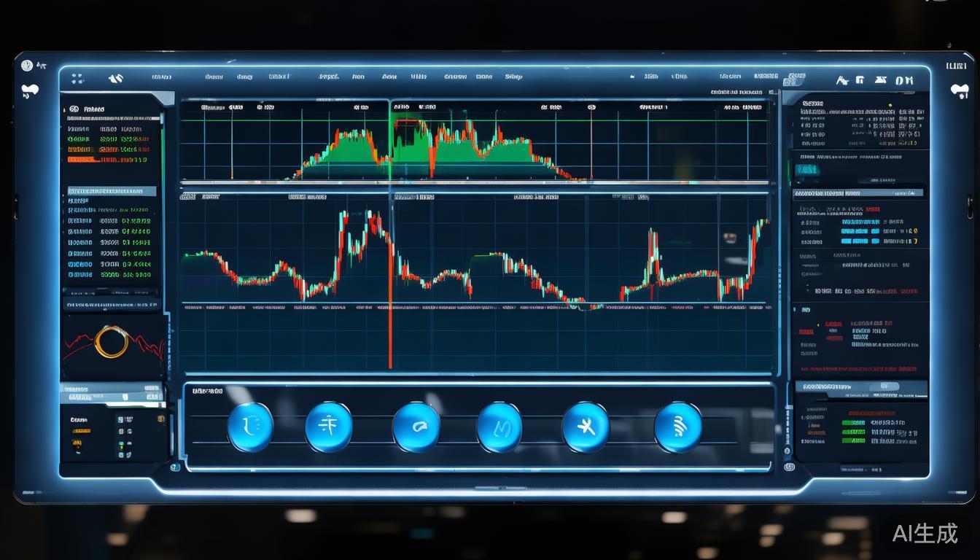The image size is (980, 560).
Task: Click the round icon in the frame's top-left corner
Action: coord(28,66)
